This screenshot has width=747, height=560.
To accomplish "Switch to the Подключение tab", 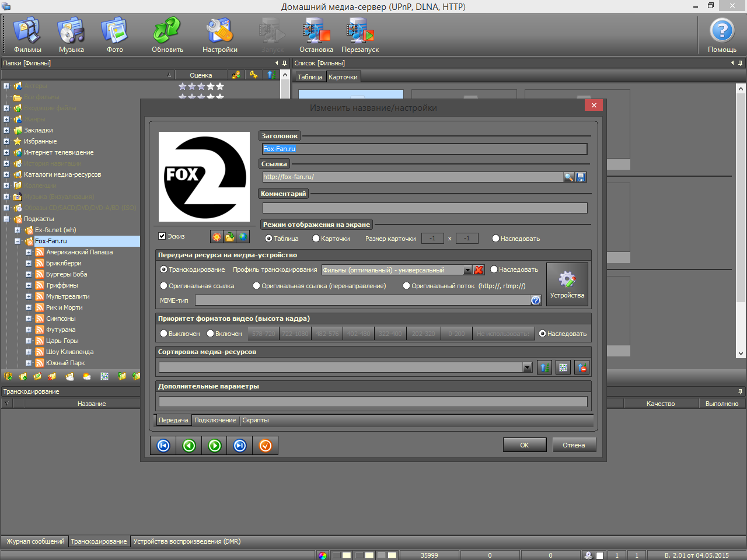I will click(215, 421).
